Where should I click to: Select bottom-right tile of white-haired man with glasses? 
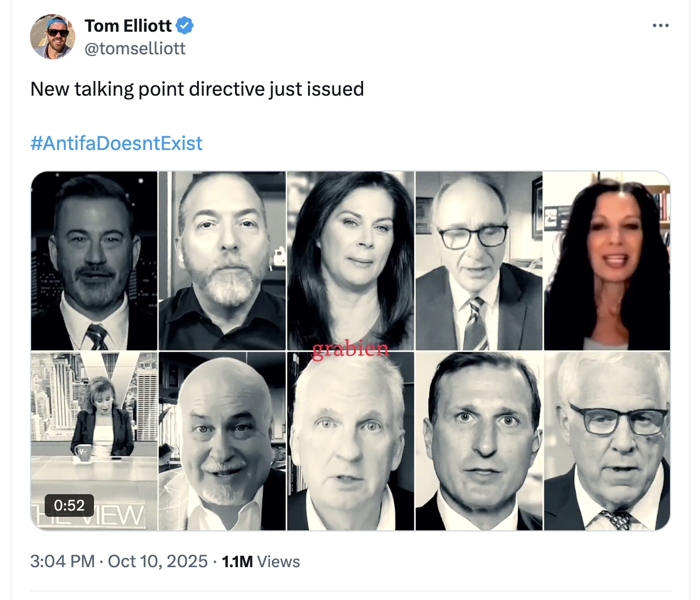pyautogui.click(x=607, y=442)
